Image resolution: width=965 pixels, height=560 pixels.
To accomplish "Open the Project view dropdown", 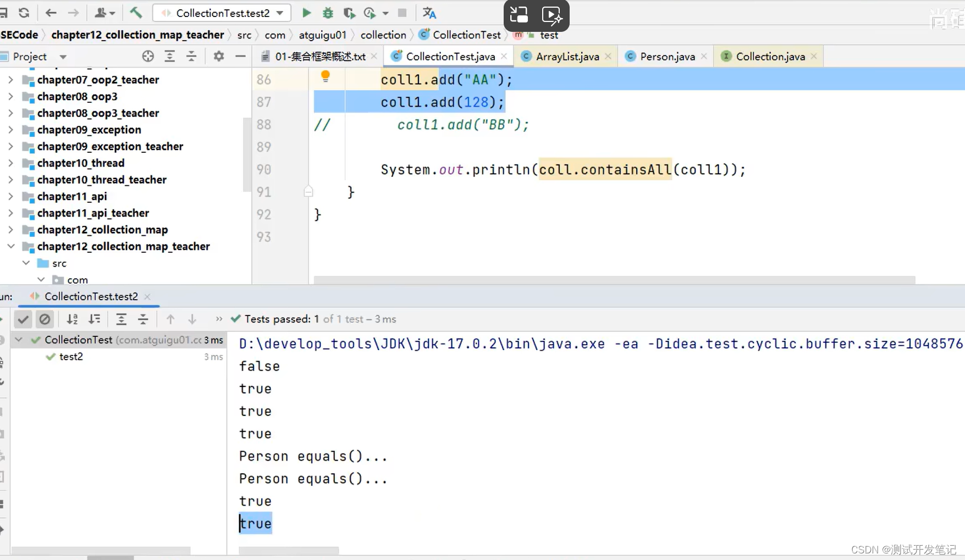I will (63, 57).
